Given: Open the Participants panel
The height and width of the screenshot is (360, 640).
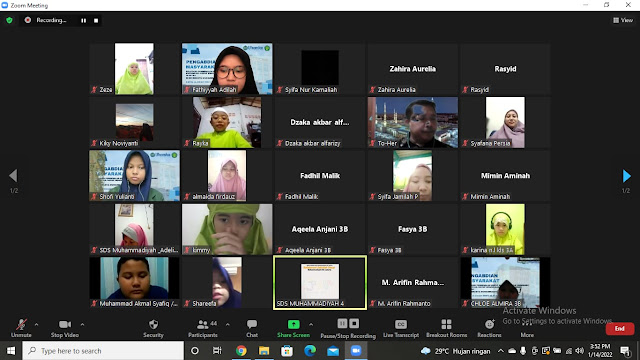Looking at the screenshot, I should coord(203,328).
